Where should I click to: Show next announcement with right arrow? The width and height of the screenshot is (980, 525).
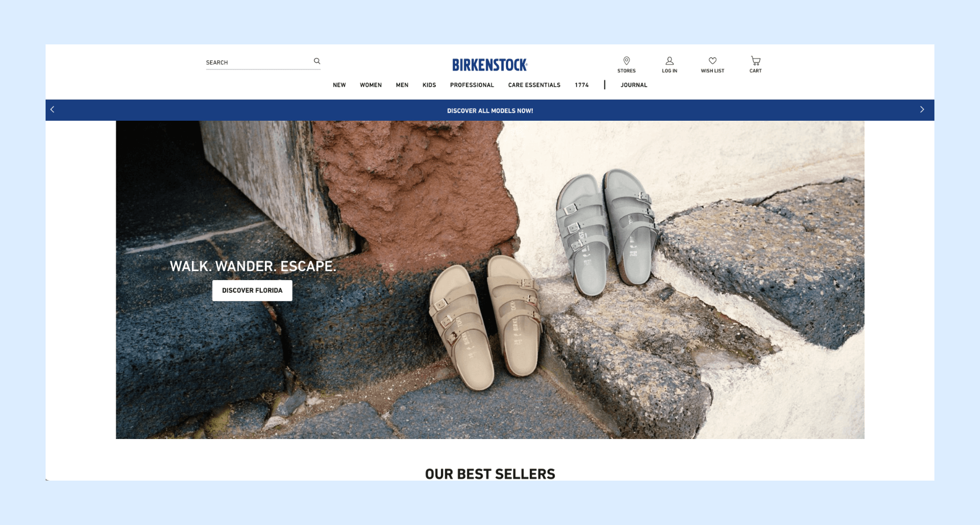tap(922, 109)
